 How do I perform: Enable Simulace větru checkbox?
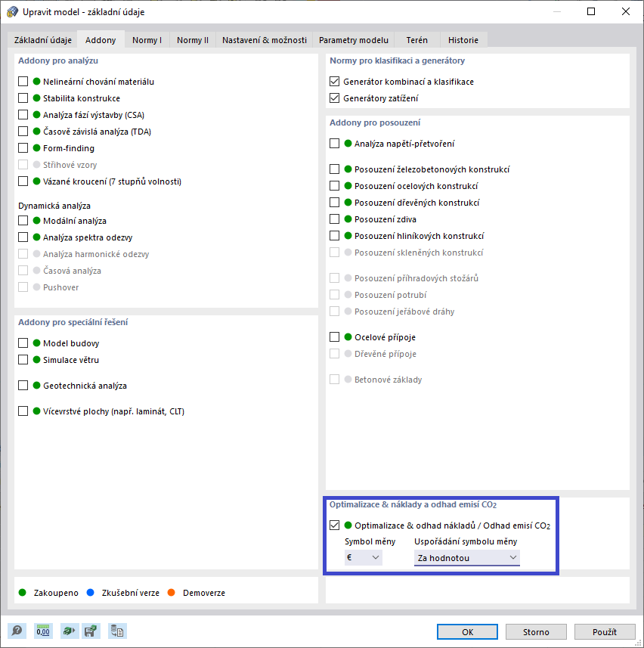click(23, 360)
